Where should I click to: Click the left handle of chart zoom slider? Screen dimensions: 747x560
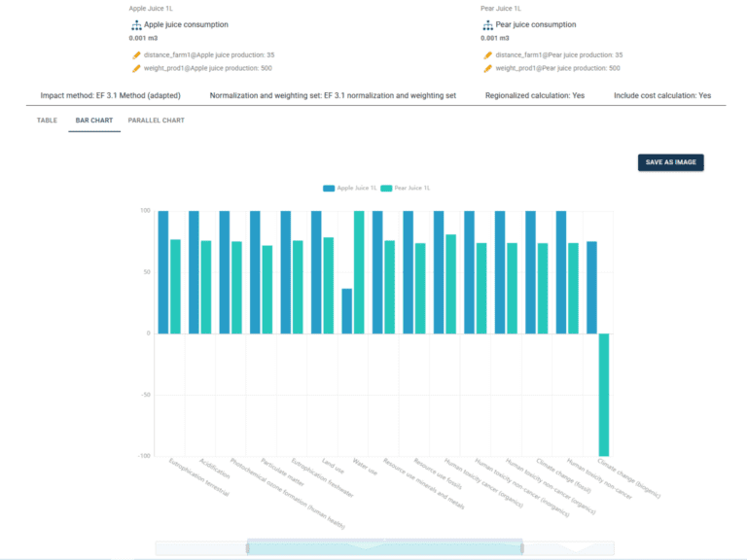[x=248, y=547]
